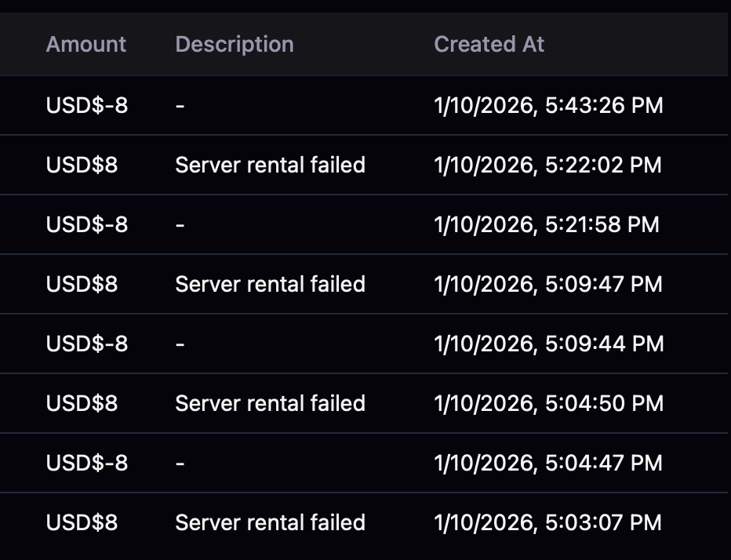Sort the table by Created At column
This screenshot has height=560, width=731.
(x=489, y=44)
